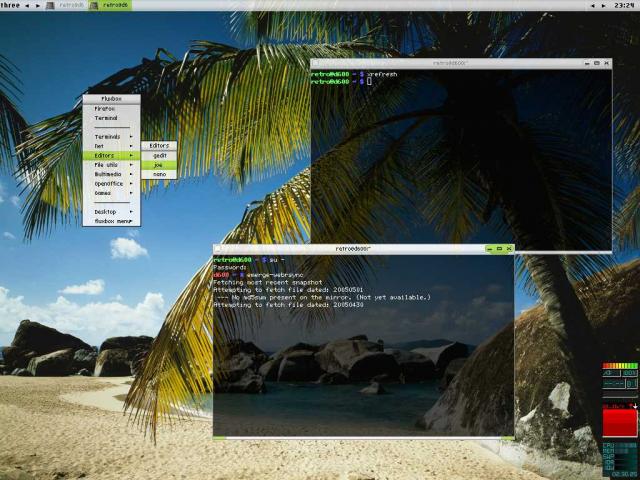This screenshot has width=640, height=480.
Task: Expand the Desktop submenu
Action: tap(111, 212)
